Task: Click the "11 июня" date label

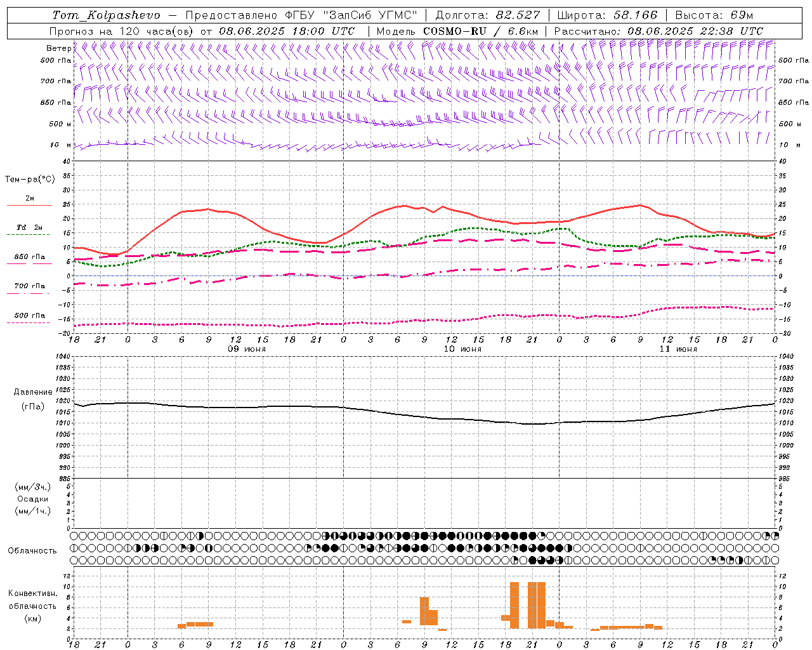Action: pyautogui.click(x=678, y=349)
